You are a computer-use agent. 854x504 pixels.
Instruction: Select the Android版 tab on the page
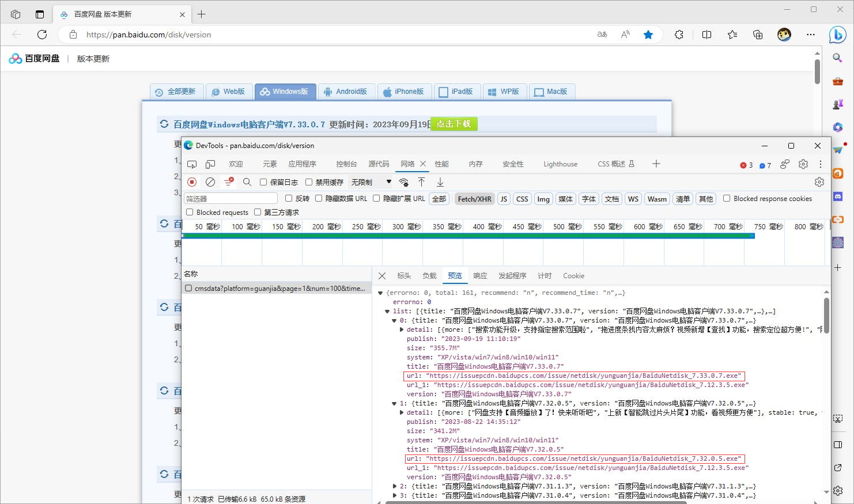(x=346, y=92)
